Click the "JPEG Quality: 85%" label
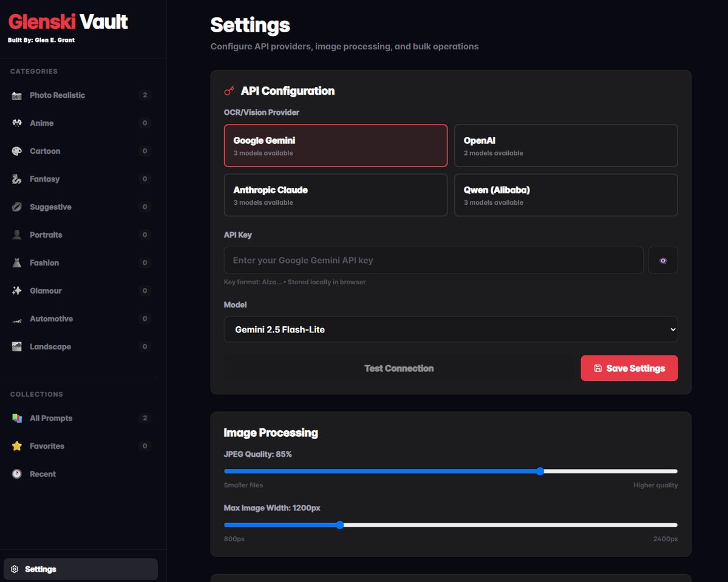 point(257,454)
